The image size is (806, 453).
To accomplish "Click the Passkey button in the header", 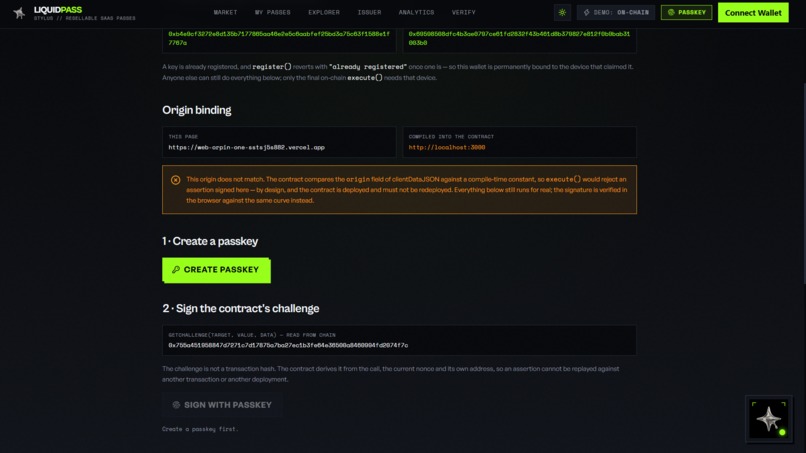I will 686,12.
